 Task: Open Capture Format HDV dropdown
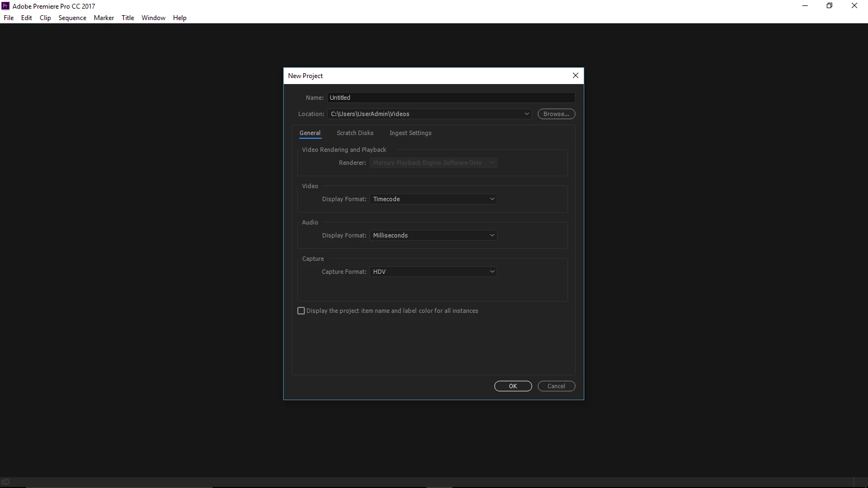tap(433, 272)
